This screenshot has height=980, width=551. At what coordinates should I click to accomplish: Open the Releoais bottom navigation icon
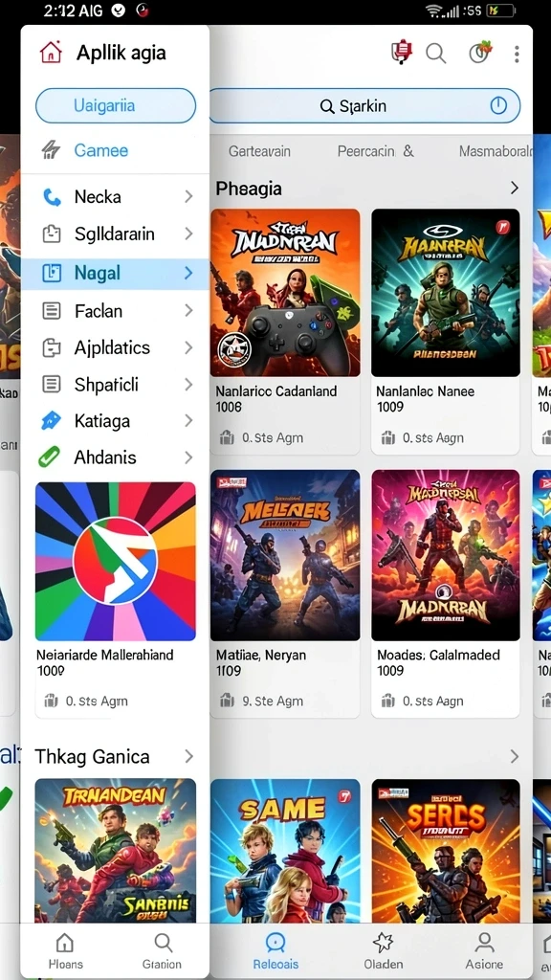275,942
